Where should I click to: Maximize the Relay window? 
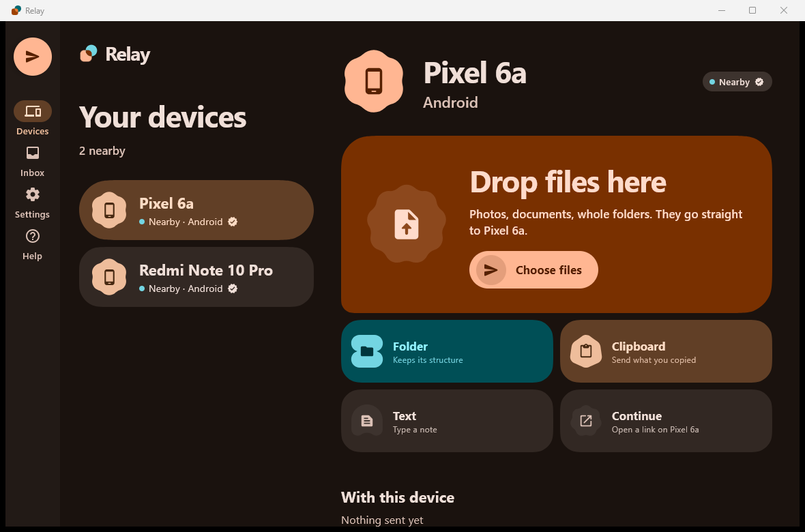point(752,10)
